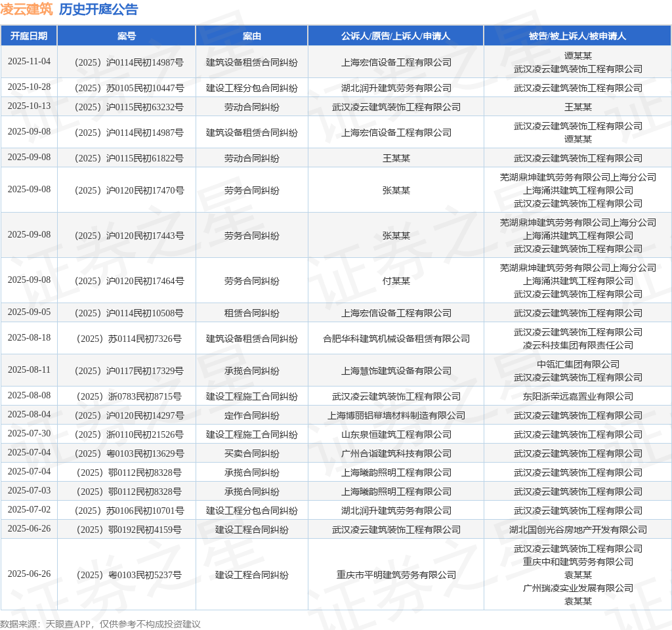Click case number (2025)沪0115民初63232号

pos(129,107)
